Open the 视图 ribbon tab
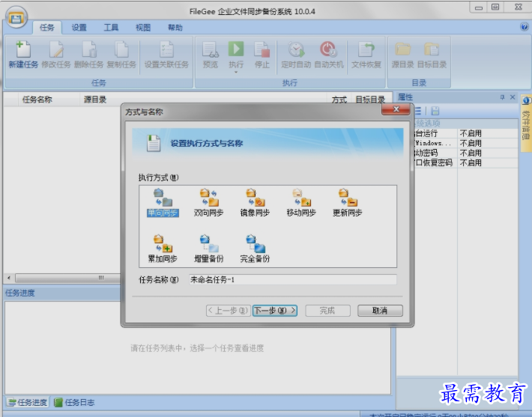 143,28
